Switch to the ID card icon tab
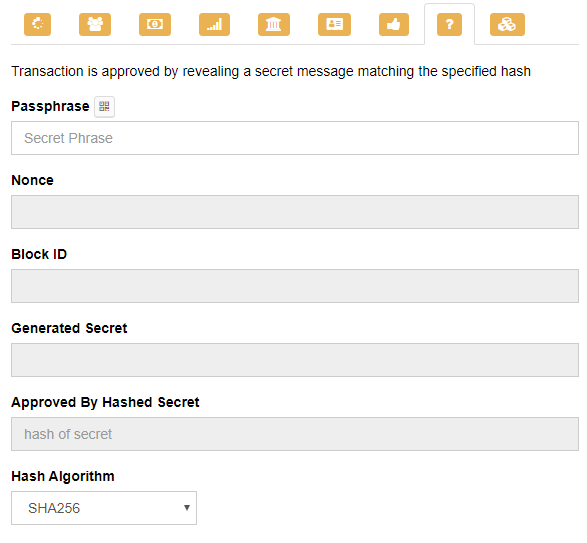This screenshot has height=543, width=587. click(334, 24)
